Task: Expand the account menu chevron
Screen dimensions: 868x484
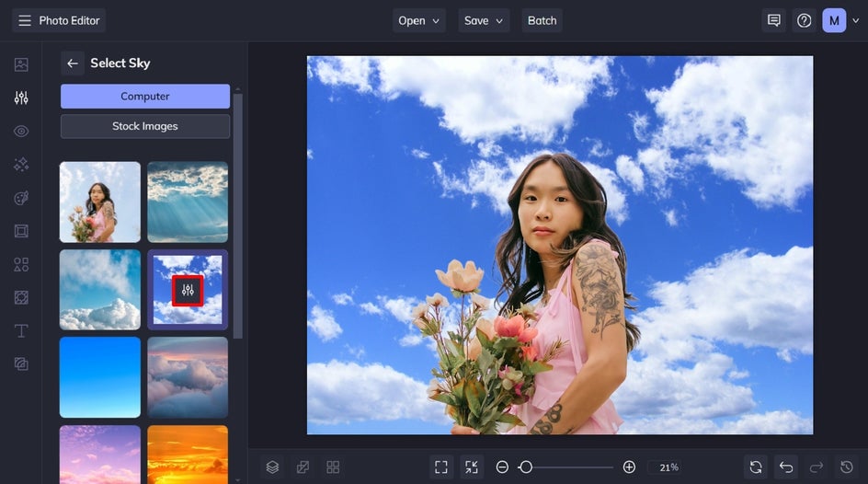Action: pos(856,20)
